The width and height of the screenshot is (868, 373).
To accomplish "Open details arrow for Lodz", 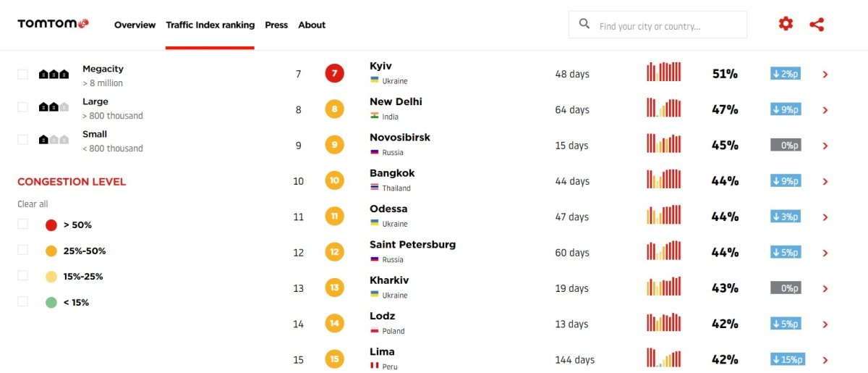I will 825,324.
